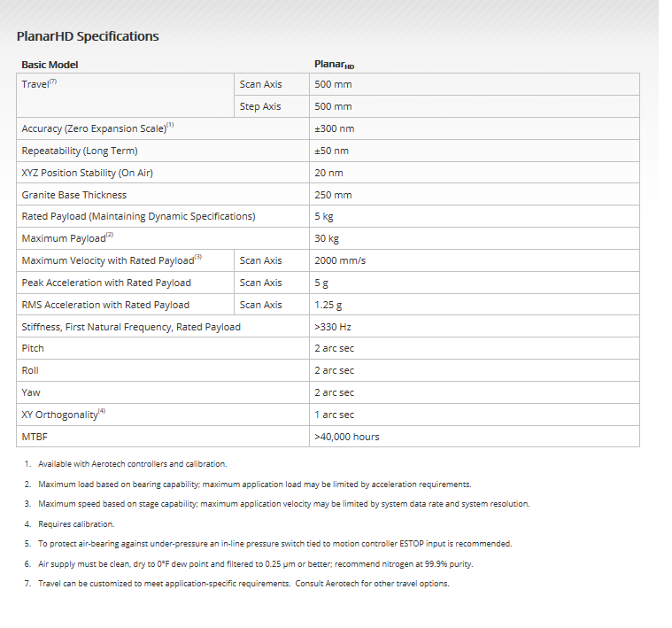Click the PlanarHD column header
This screenshot has height=628, width=672.
pyautogui.click(x=335, y=65)
